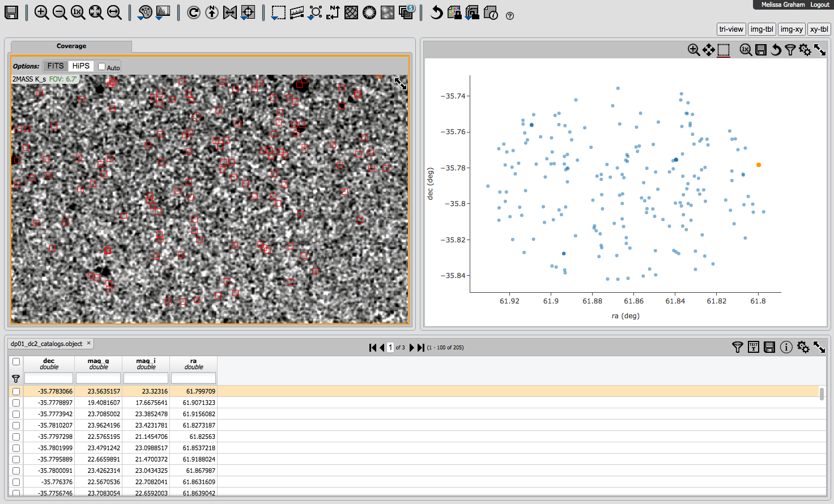
Task: Switch to the img-tbl layout
Action: coord(761,29)
